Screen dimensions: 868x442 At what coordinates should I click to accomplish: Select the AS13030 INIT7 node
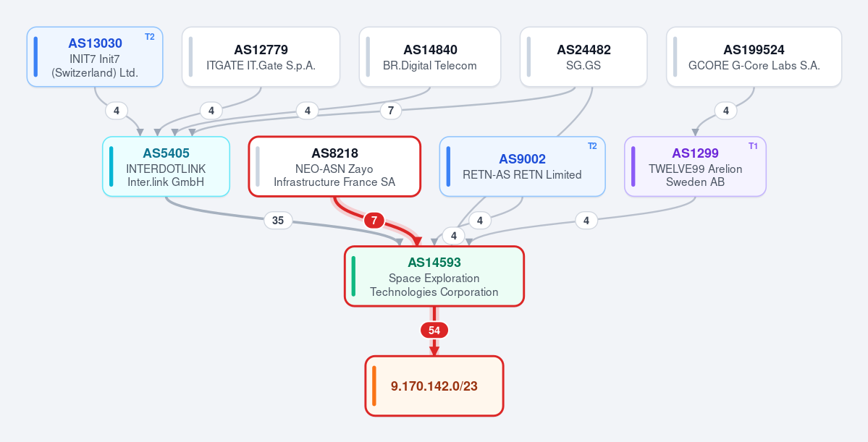[x=95, y=57]
